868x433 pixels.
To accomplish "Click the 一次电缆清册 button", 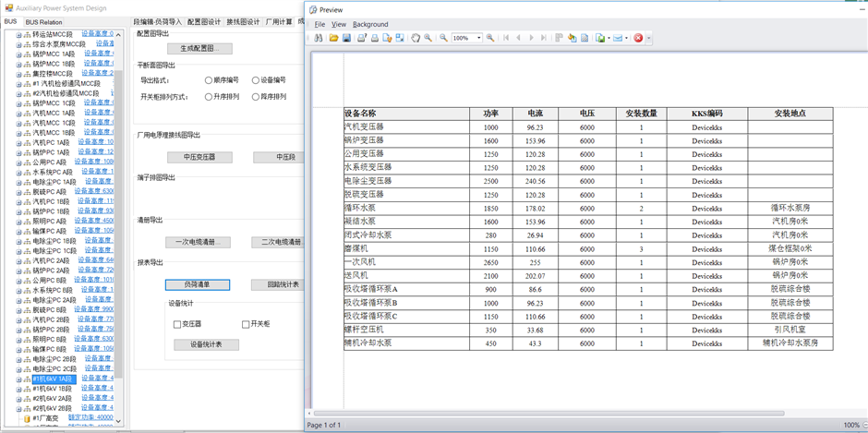I will [x=198, y=242].
